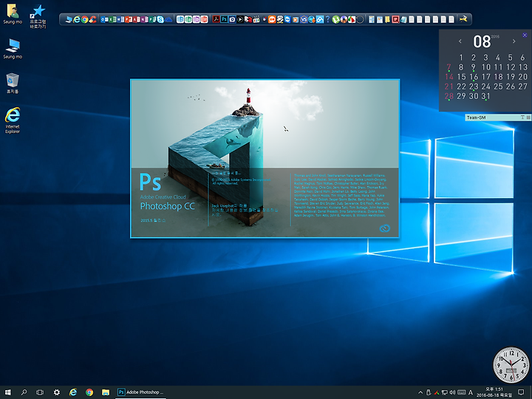Open the Windows Start menu
The height and width of the screenshot is (399, 532).
click(x=8, y=392)
